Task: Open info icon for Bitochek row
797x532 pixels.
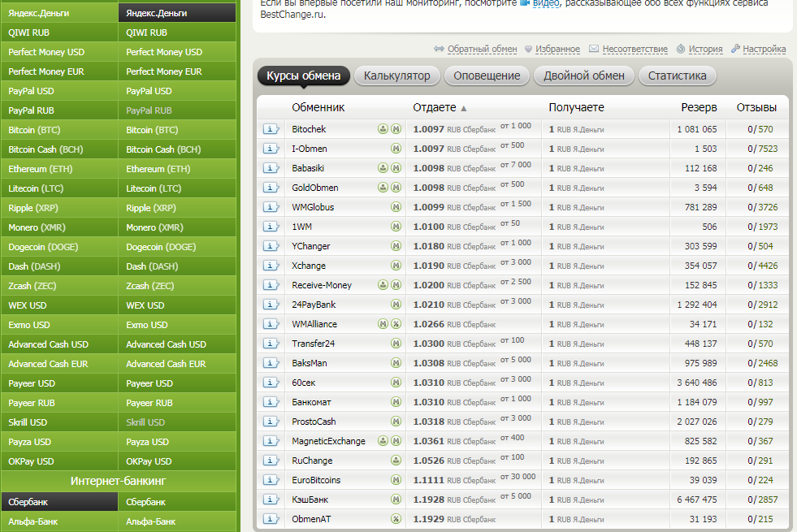Action: 271,129
